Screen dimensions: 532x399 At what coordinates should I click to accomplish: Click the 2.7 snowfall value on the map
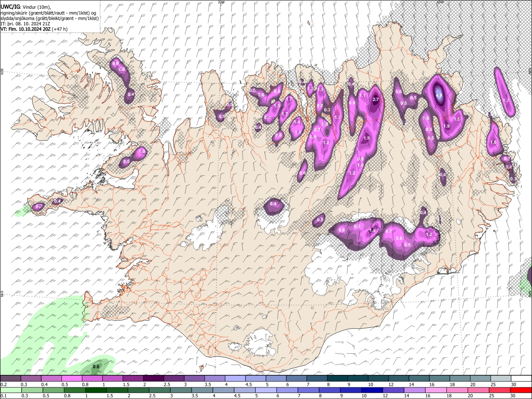(376, 99)
